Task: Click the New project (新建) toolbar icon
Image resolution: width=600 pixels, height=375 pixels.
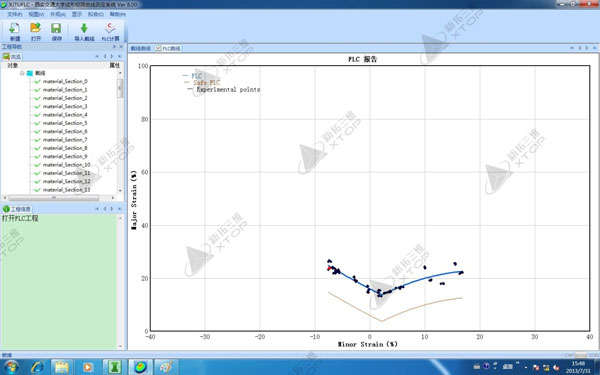Action: pos(15,29)
